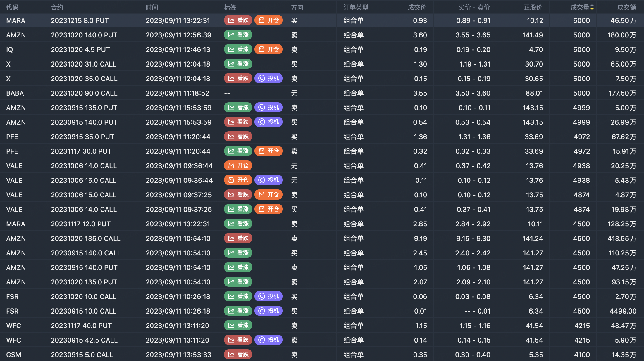Click the 成交量 sort arrow icon
The width and height of the screenshot is (644, 361).
pyautogui.click(x=592, y=8)
